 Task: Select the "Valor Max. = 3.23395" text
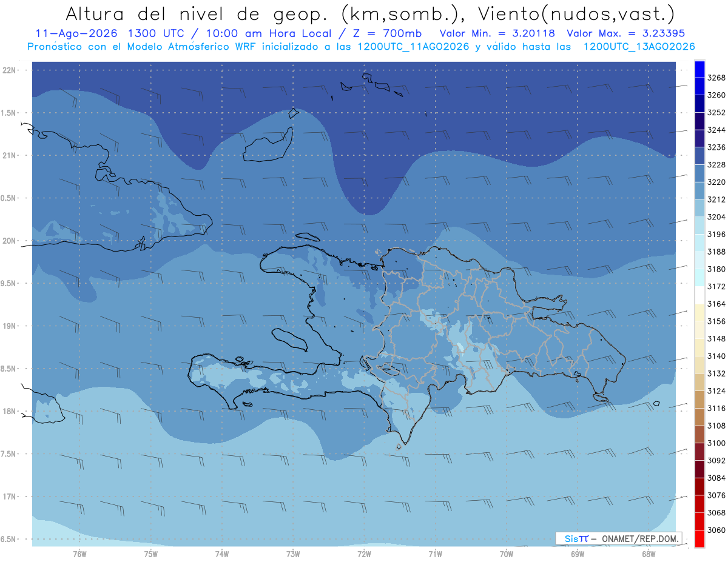627,34
